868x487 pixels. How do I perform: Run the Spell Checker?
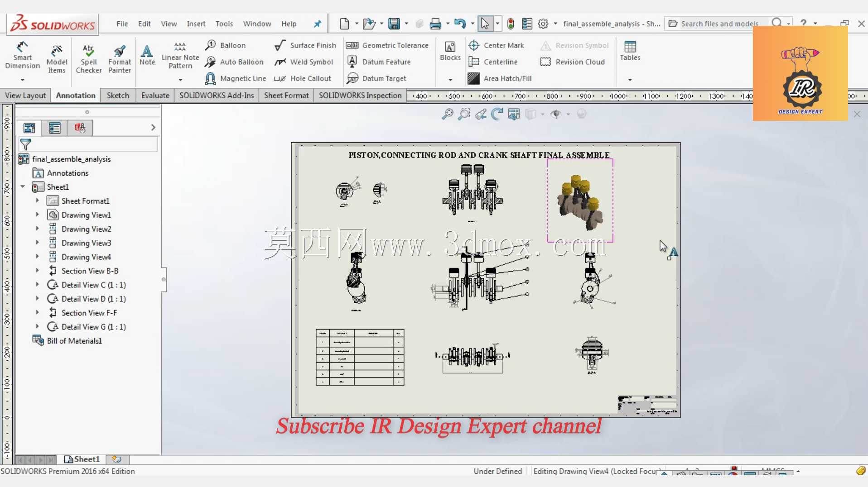point(88,58)
